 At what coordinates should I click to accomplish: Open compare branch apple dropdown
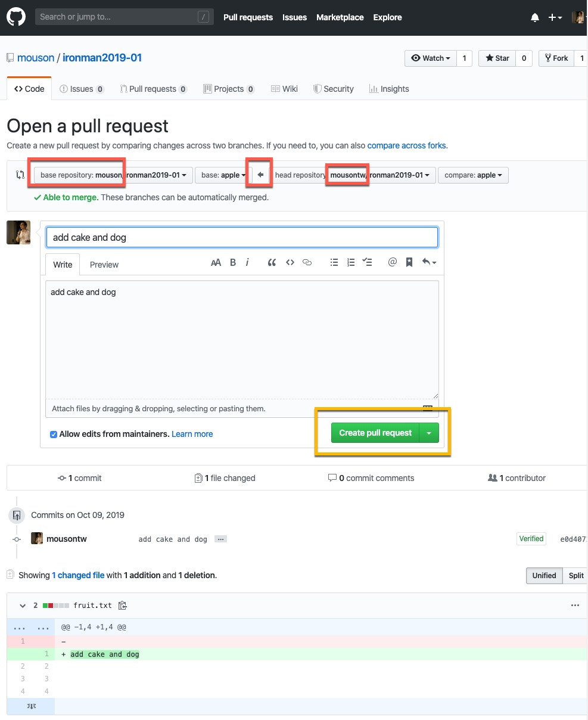coord(473,175)
